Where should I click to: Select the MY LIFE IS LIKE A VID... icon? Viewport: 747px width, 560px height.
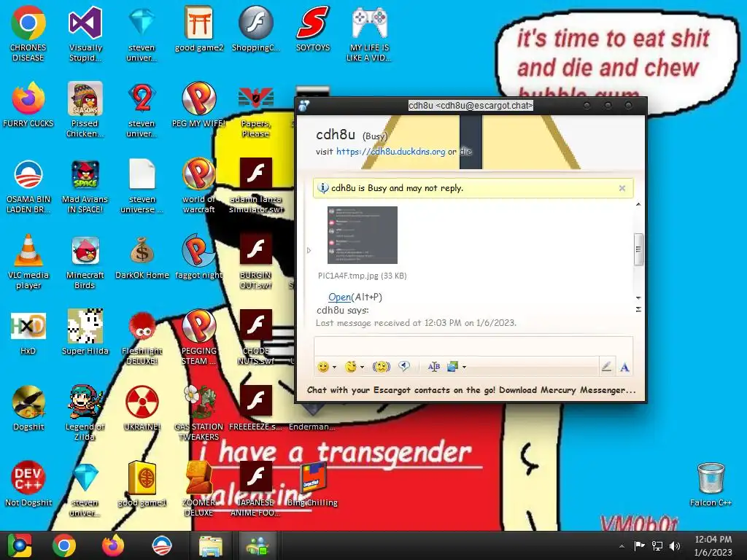point(370,34)
